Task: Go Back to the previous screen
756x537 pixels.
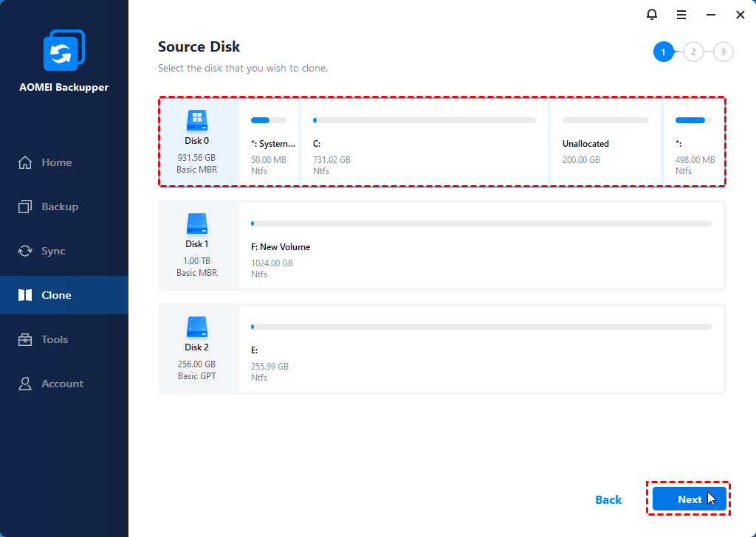Action: [608, 500]
